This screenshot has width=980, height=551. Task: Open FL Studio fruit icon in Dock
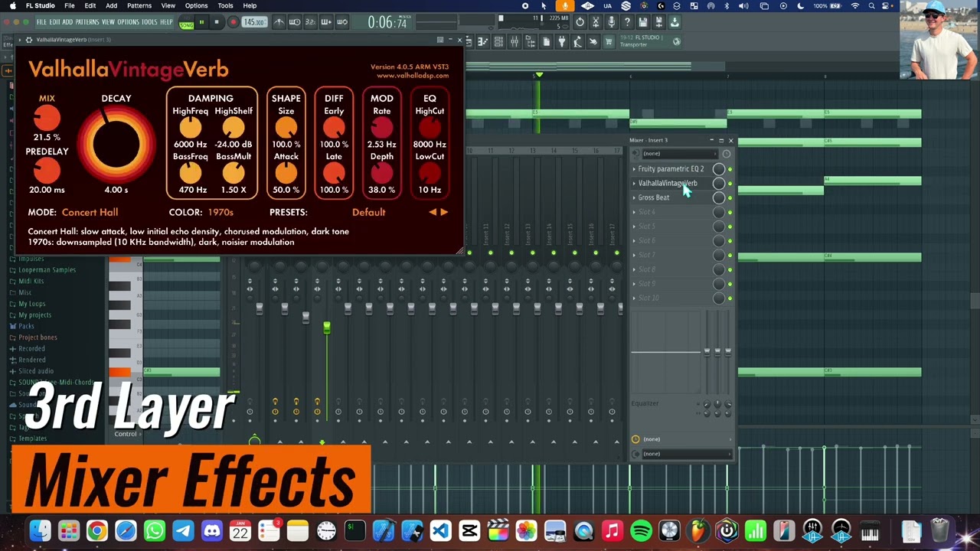[698, 530]
